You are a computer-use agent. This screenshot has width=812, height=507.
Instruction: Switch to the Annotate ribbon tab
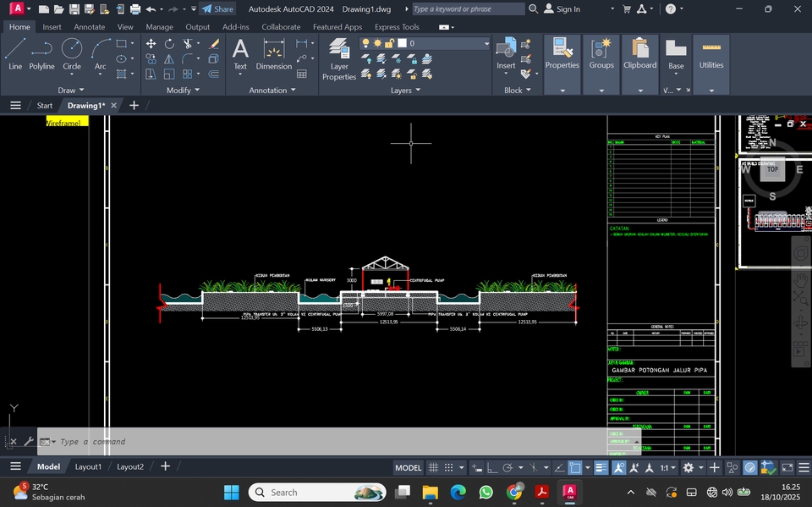(x=89, y=26)
